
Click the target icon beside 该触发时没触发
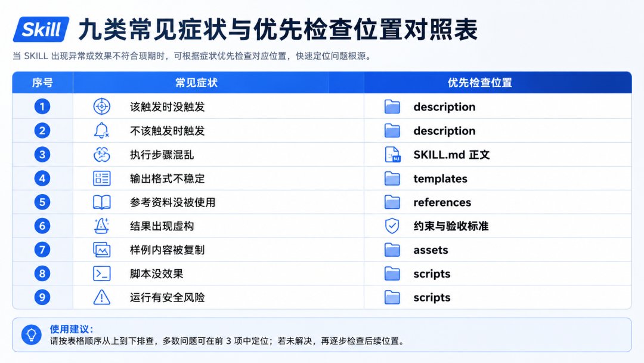point(101,107)
